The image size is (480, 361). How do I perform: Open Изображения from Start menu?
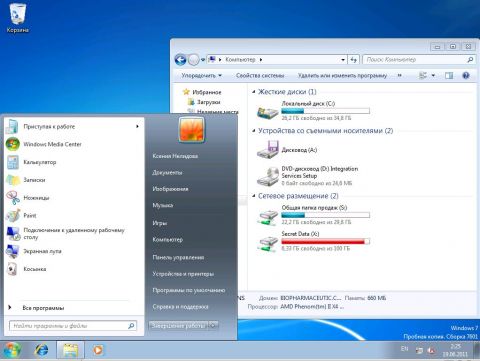(x=170, y=189)
